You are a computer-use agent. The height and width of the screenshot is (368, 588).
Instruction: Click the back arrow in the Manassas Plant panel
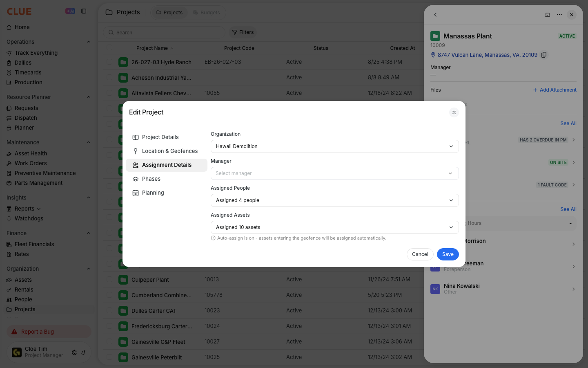(435, 15)
